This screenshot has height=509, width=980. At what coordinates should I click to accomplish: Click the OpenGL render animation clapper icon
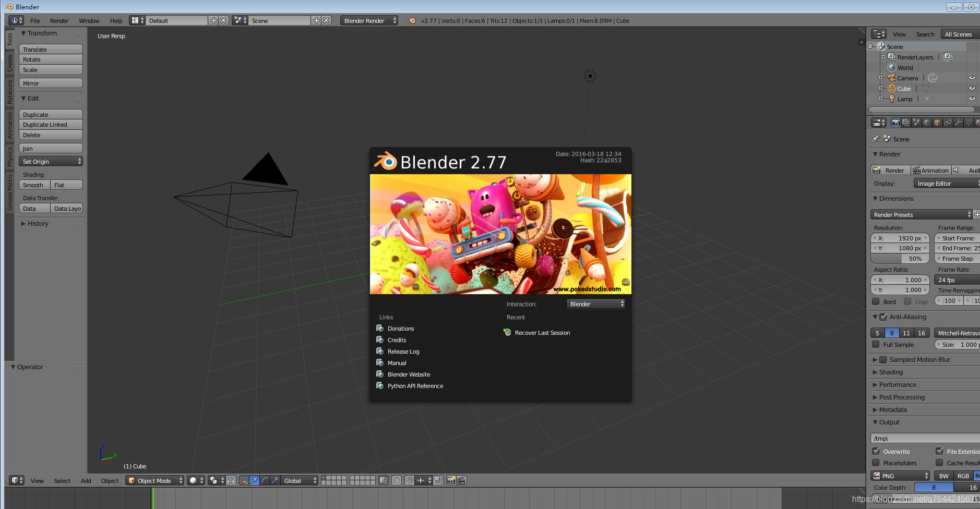pyautogui.click(x=462, y=480)
